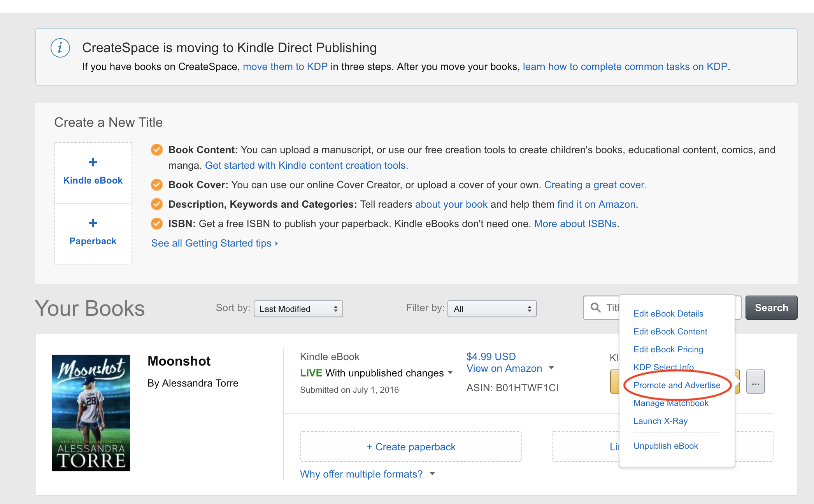Viewport: 814px width, 504px height.
Task: Open More about ISBNs link
Action: coord(575,224)
